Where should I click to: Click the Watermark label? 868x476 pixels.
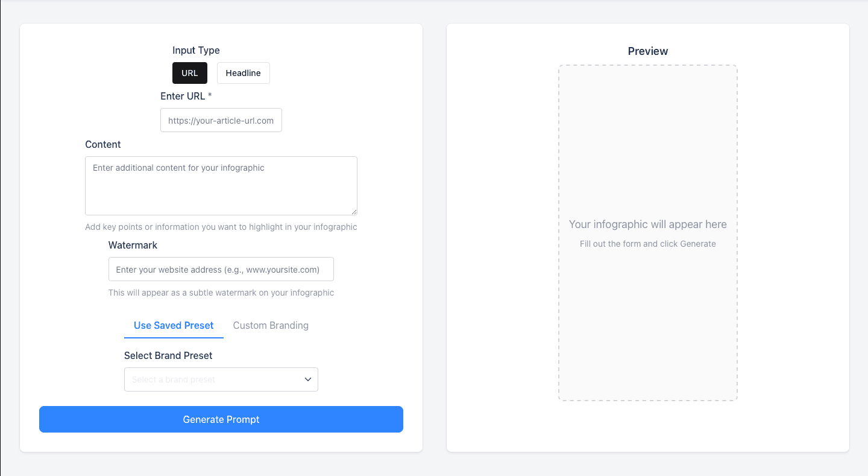pos(133,245)
